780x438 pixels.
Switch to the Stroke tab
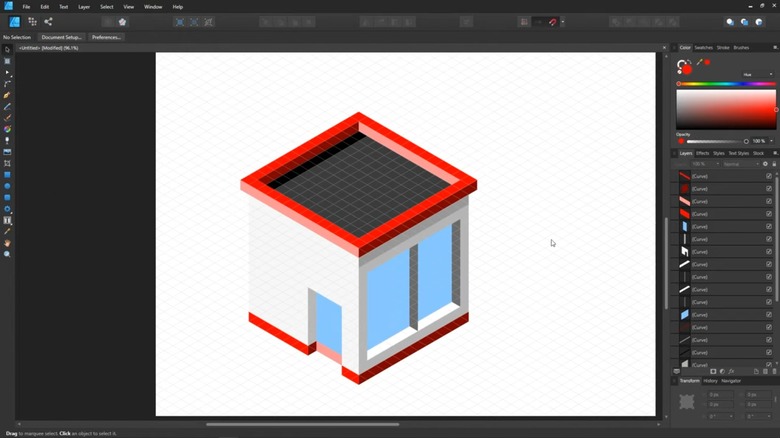(x=723, y=48)
